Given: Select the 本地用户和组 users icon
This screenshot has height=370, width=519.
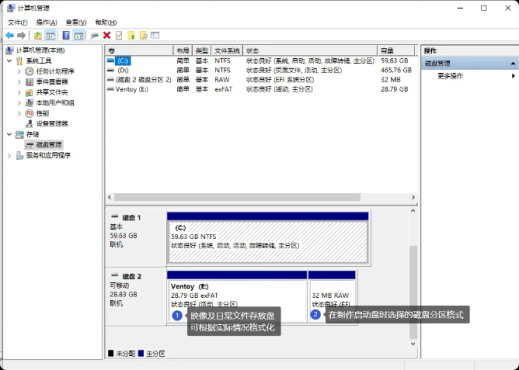Looking at the screenshot, I should coord(29,103).
